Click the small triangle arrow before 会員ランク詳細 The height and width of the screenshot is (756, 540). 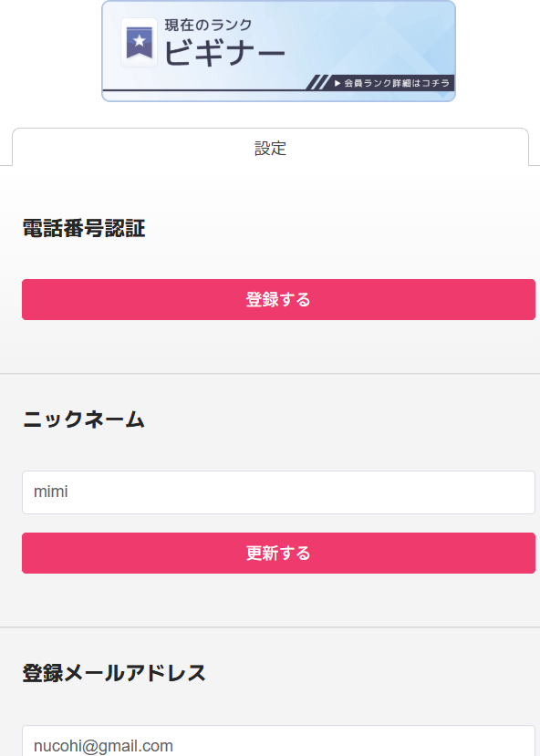(337, 83)
